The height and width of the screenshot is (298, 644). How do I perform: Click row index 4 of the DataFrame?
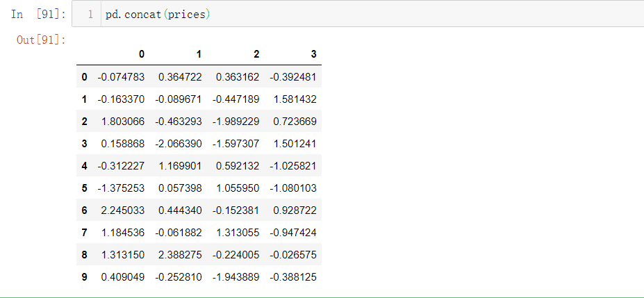point(84,166)
